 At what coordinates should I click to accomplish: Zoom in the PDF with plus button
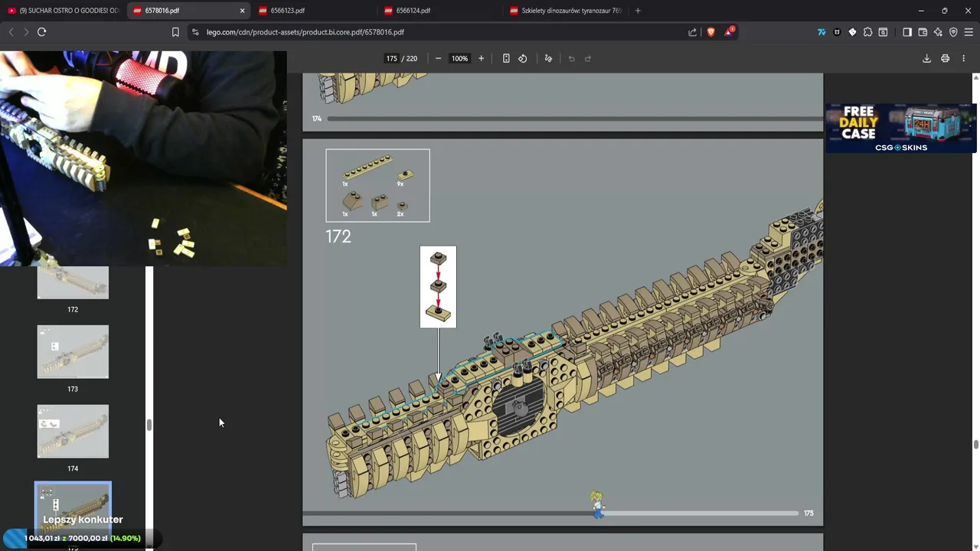(481, 58)
